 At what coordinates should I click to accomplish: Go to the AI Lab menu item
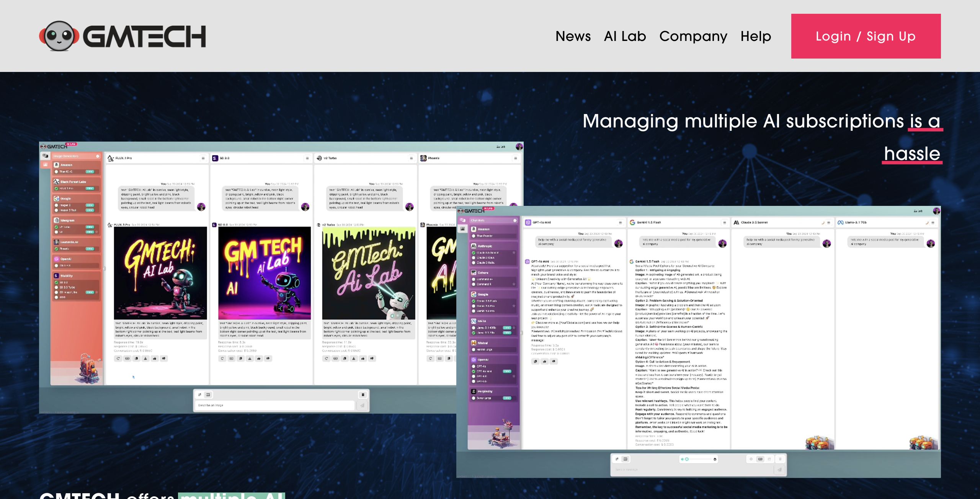click(x=625, y=36)
